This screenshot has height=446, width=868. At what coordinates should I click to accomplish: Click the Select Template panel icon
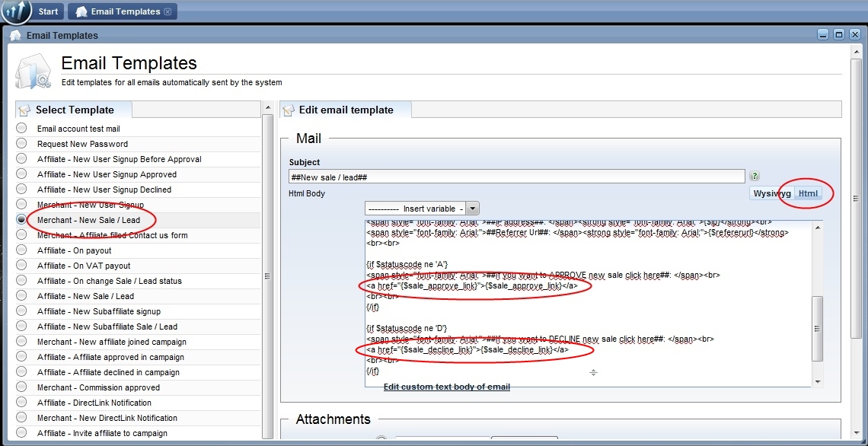pos(24,110)
